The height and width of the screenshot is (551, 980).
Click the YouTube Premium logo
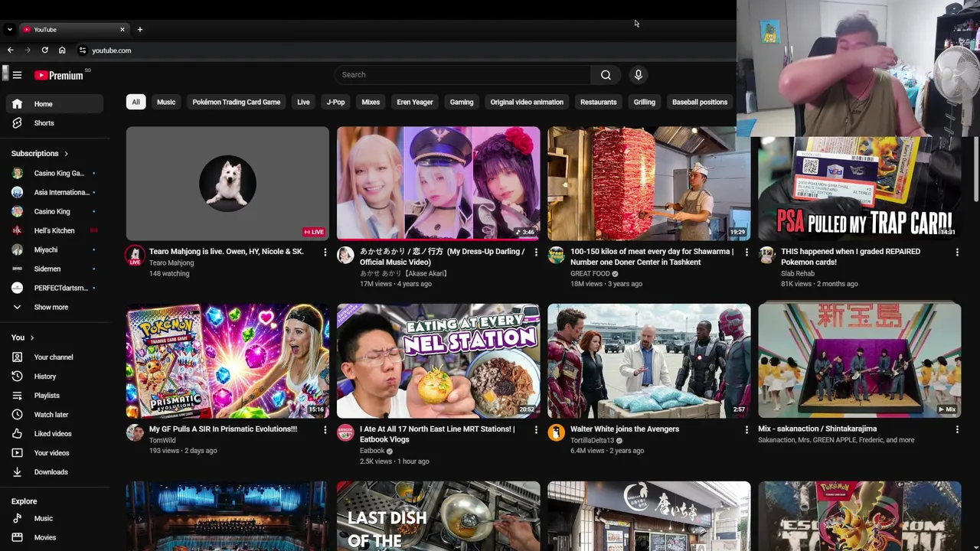point(59,75)
